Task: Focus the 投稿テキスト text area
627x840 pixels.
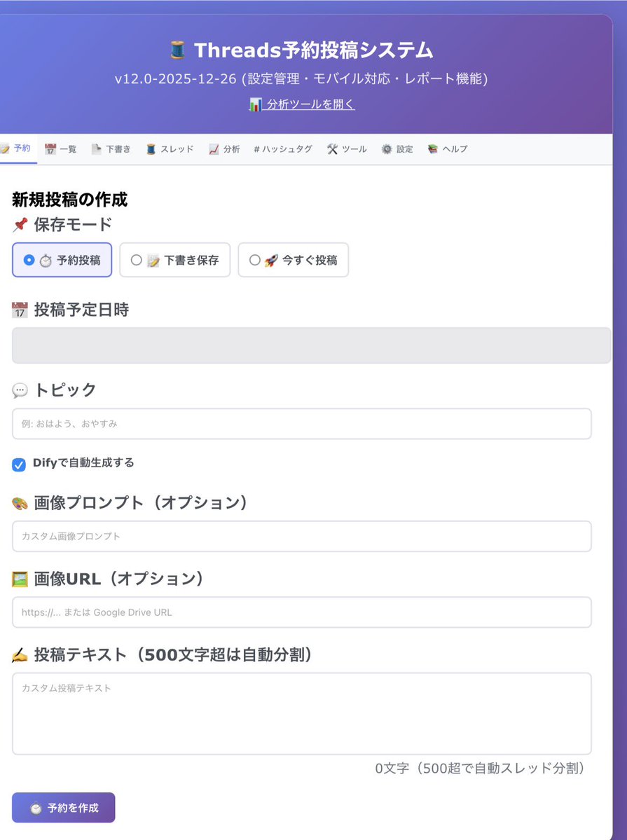Action: tap(302, 714)
